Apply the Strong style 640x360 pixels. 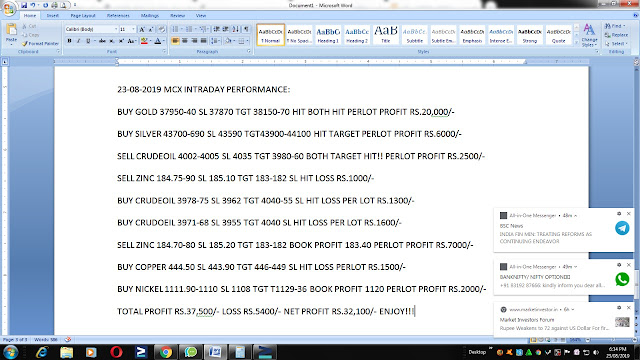point(530,35)
